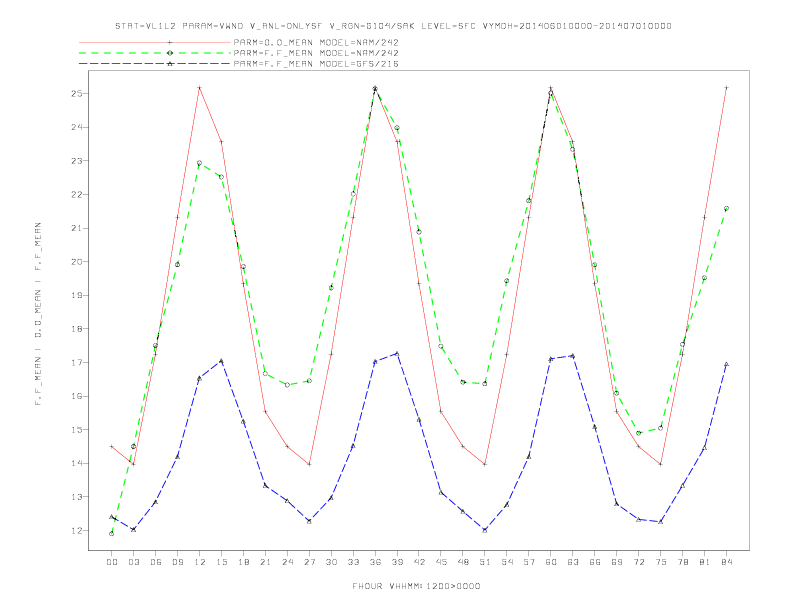Click x-axis tick label 72

point(638,562)
